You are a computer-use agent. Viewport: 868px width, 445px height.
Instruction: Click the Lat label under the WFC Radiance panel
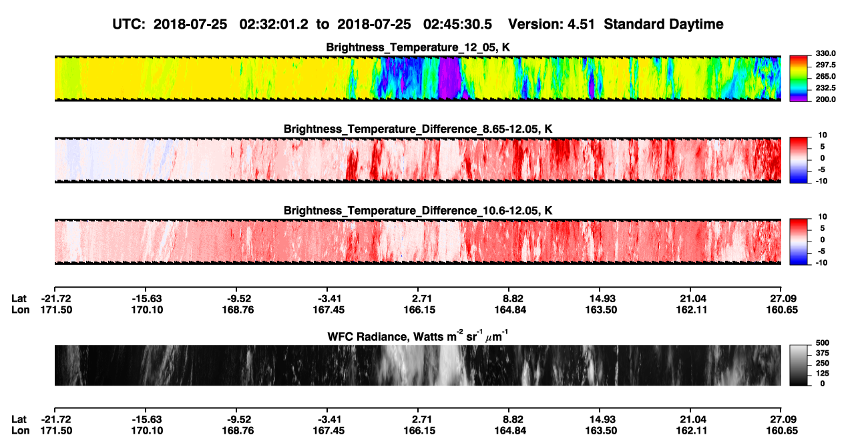click(19, 419)
